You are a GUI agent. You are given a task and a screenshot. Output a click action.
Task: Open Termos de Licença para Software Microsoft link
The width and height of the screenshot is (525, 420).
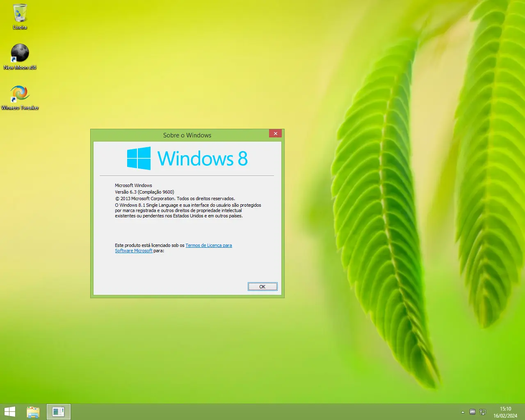(208, 245)
